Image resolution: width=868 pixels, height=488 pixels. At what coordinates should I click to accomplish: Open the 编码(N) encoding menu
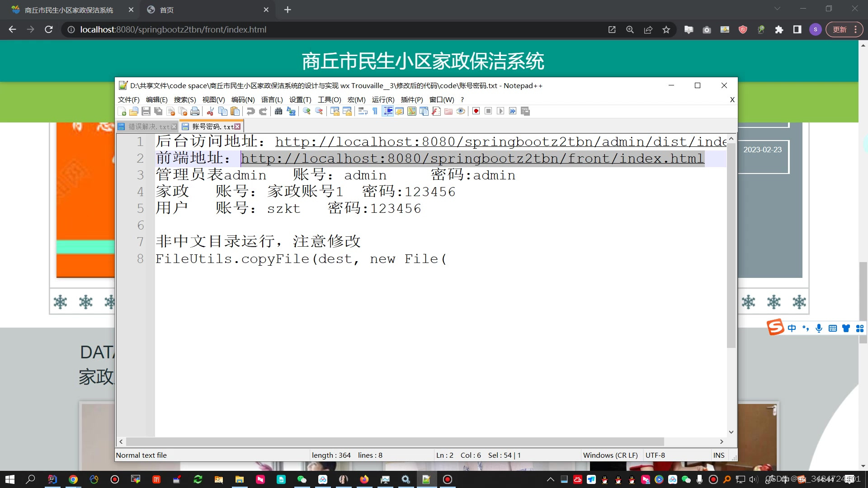[243, 99]
